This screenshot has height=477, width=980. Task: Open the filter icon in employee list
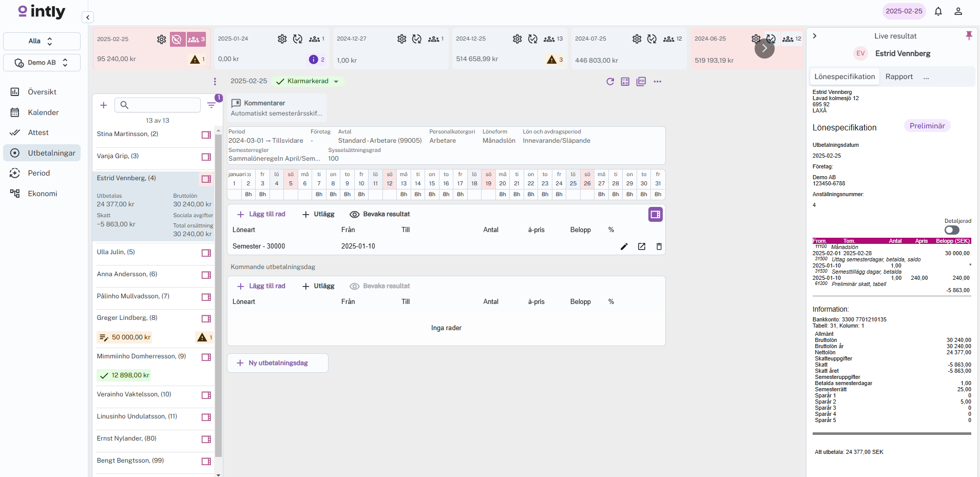click(211, 105)
